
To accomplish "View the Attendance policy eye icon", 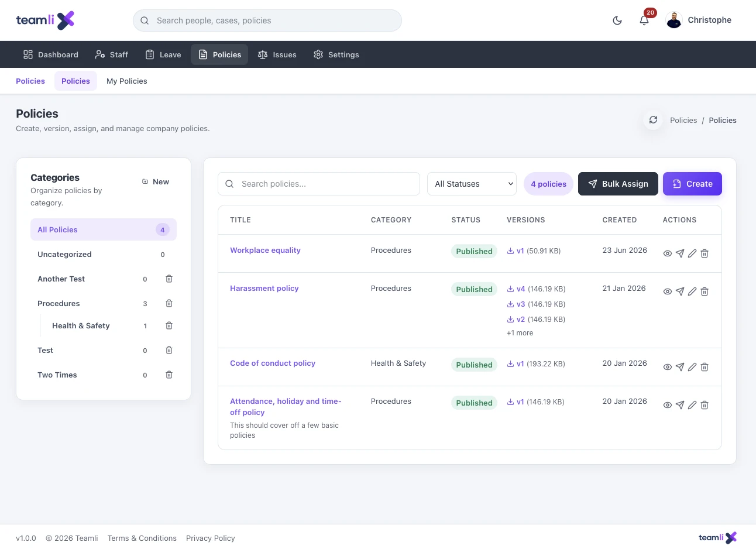I will (x=667, y=405).
